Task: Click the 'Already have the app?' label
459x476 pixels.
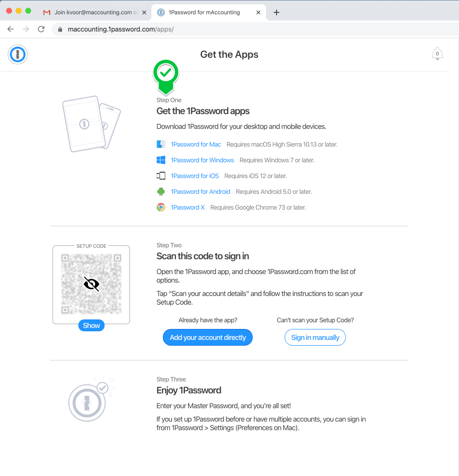Action: click(x=208, y=320)
